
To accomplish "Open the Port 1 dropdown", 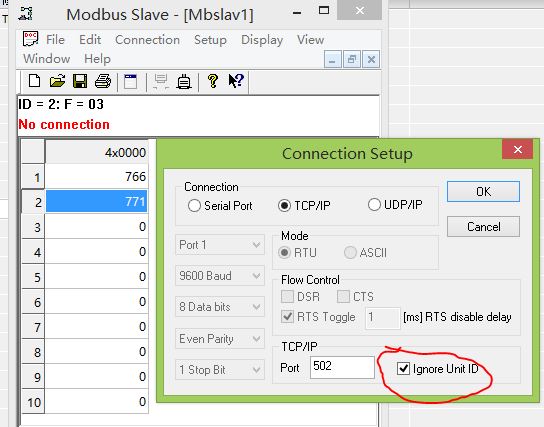I will [220, 245].
